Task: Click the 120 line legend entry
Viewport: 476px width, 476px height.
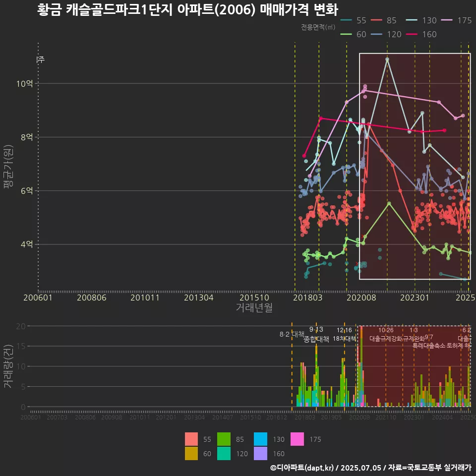Action: 386,34
